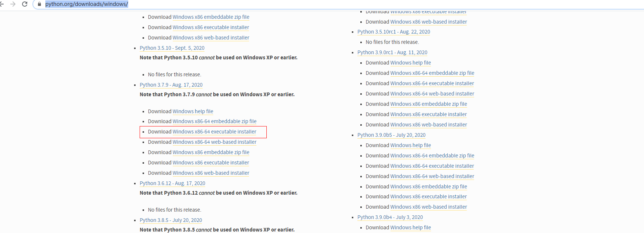Download x86-64 executable installer for Python 3.7.9
This screenshot has height=233, width=644.
tap(214, 132)
